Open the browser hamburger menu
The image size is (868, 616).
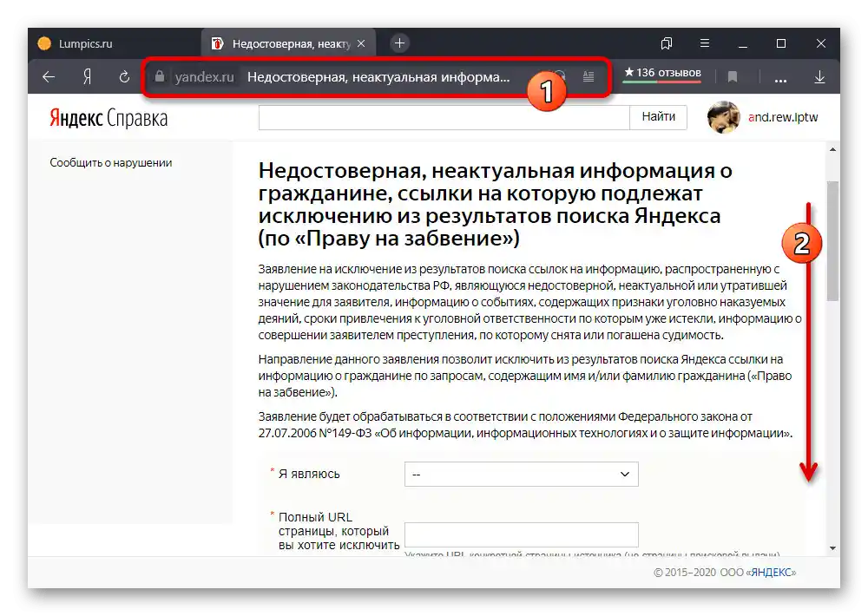coord(705,43)
